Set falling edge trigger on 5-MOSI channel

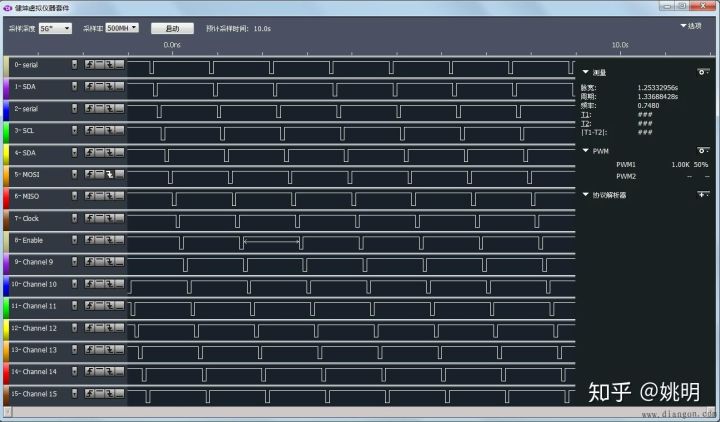tap(110, 174)
